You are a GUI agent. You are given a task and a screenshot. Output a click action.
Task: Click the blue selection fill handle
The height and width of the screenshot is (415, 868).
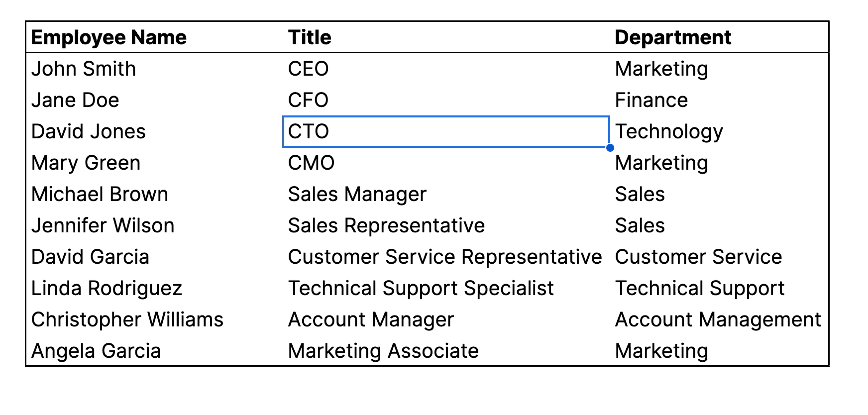[610, 148]
